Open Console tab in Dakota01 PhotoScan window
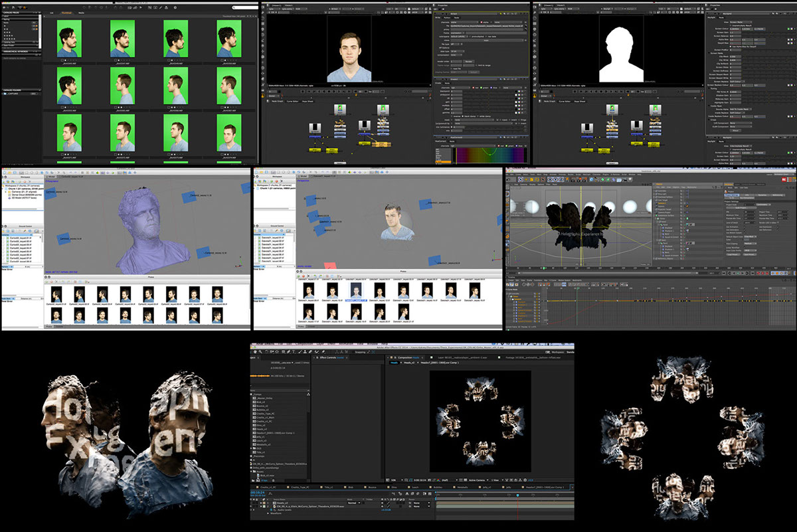 pyautogui.click(x=311, y=327)
